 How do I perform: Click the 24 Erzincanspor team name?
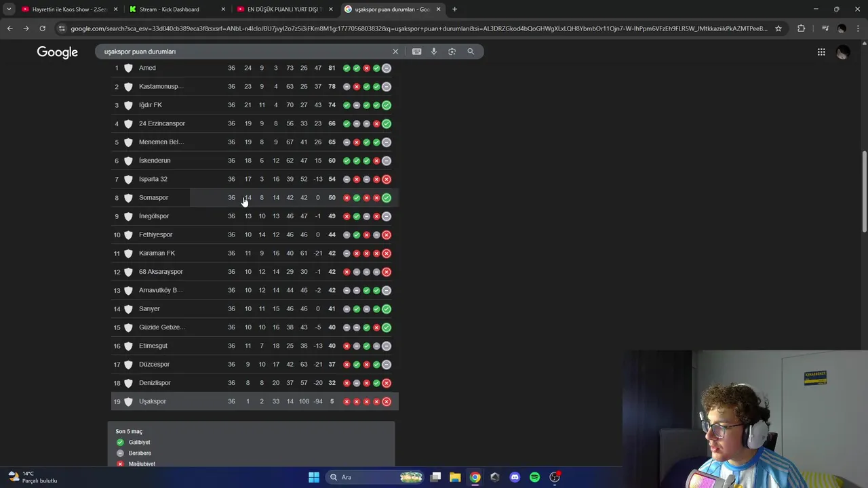point(162,123)
